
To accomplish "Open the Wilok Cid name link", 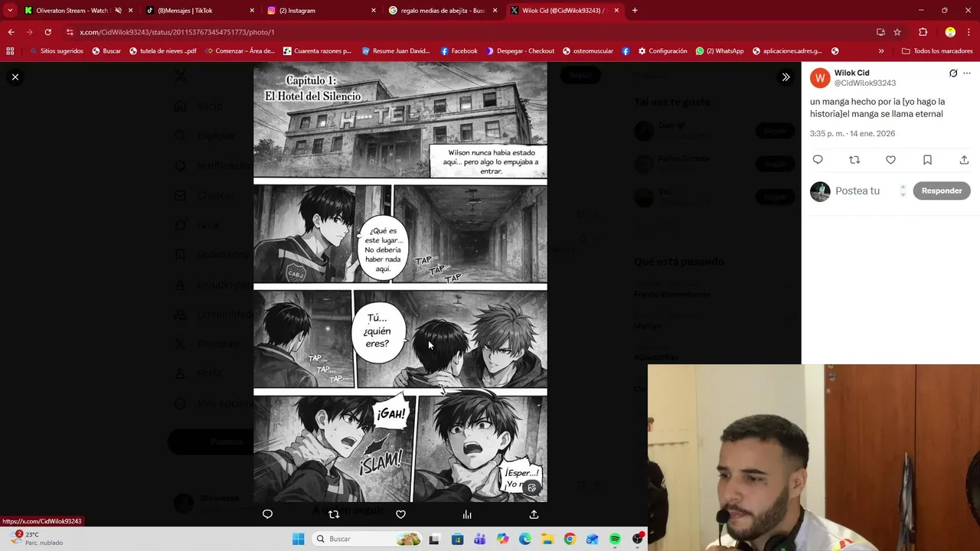I will 851,73.
